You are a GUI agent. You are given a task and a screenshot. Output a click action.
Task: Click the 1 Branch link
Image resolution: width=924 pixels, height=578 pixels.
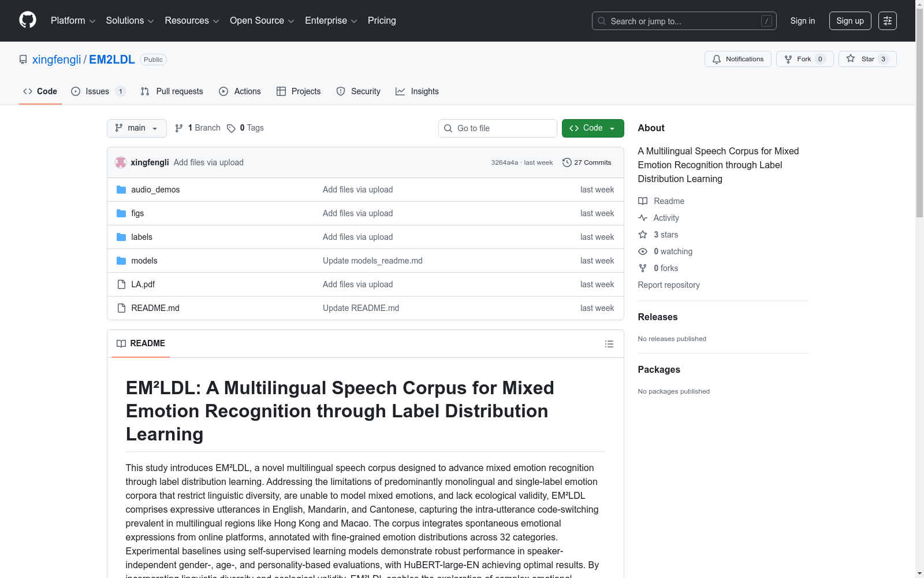pos(198,128)
